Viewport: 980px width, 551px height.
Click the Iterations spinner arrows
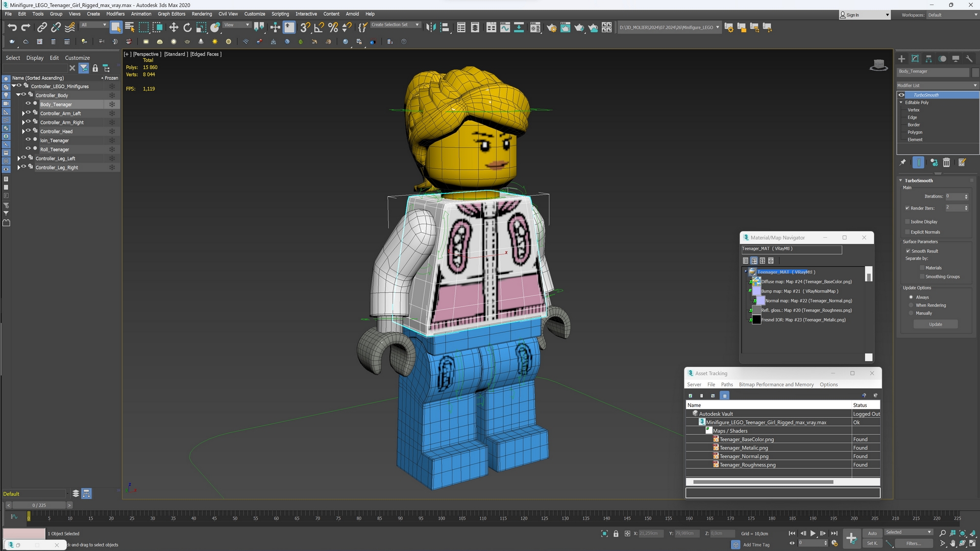[966, 196]
